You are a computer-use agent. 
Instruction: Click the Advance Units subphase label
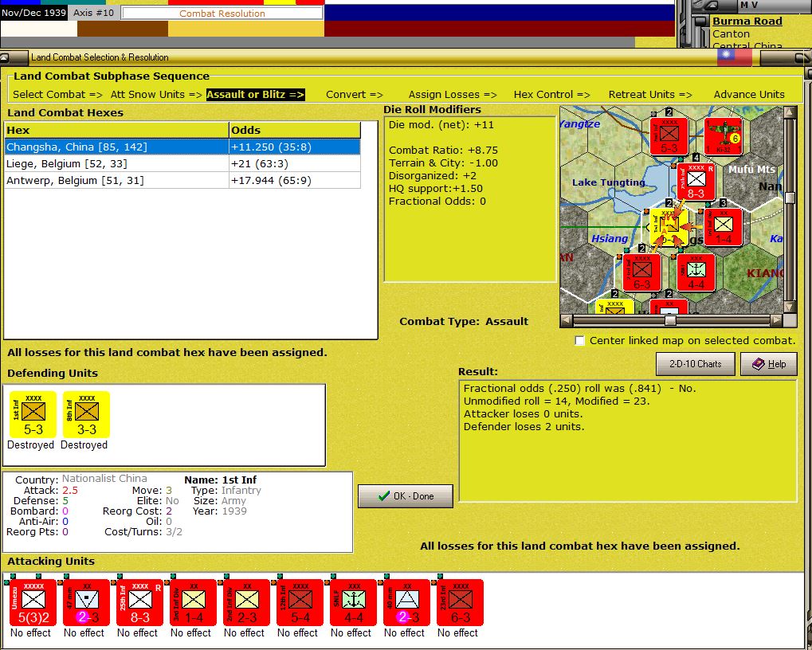[x=749, y=95]
